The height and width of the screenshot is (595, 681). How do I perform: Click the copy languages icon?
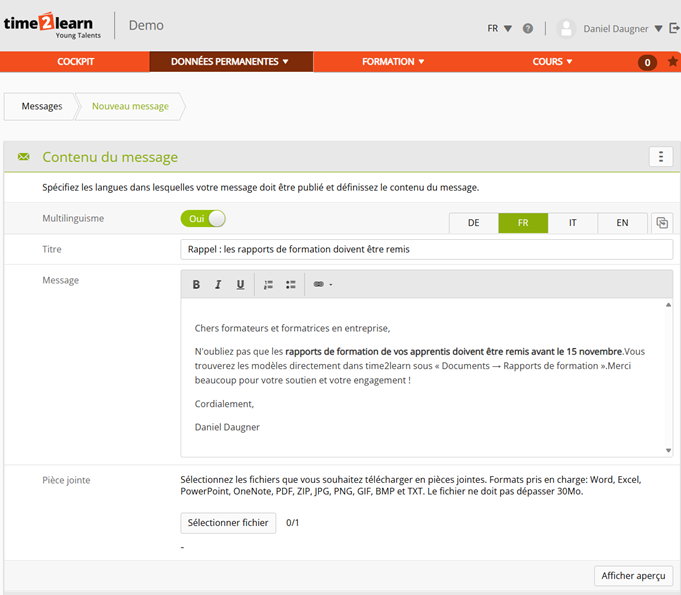662,223
